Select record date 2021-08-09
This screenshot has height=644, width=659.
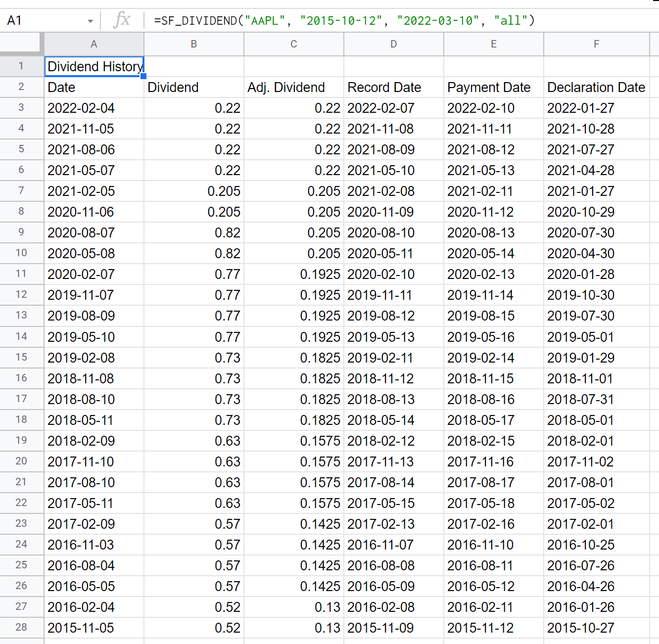[394, 149]
